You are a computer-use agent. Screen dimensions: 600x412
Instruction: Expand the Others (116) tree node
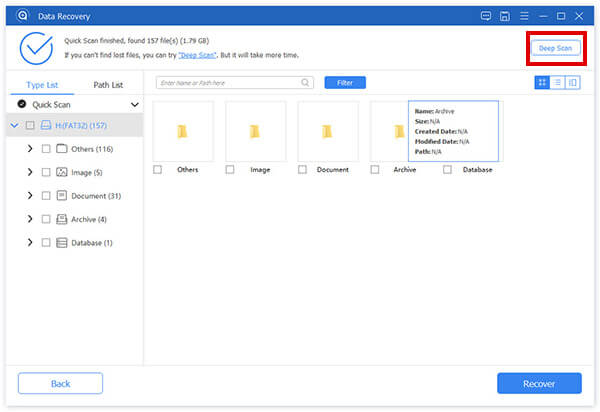[30, 148]
